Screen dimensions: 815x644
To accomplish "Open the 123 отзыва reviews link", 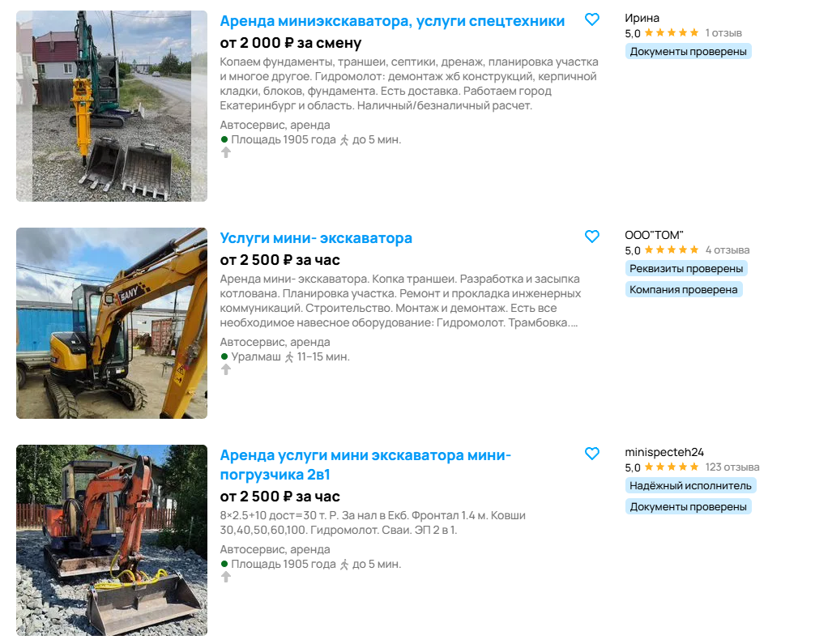I will (732, 467).
